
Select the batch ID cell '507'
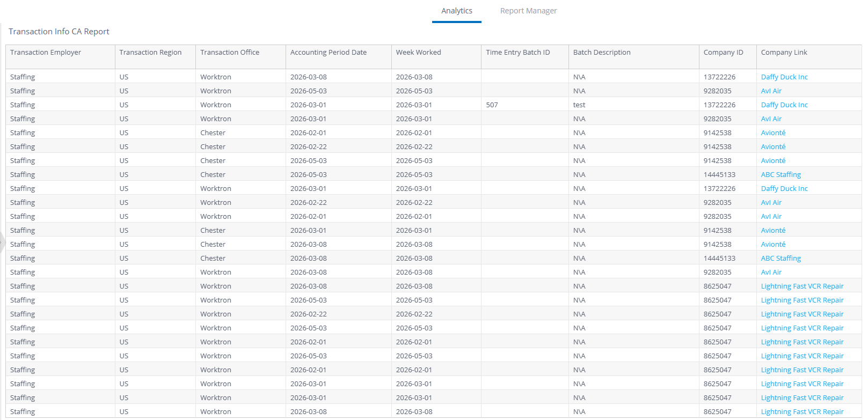tap(525, 105)
